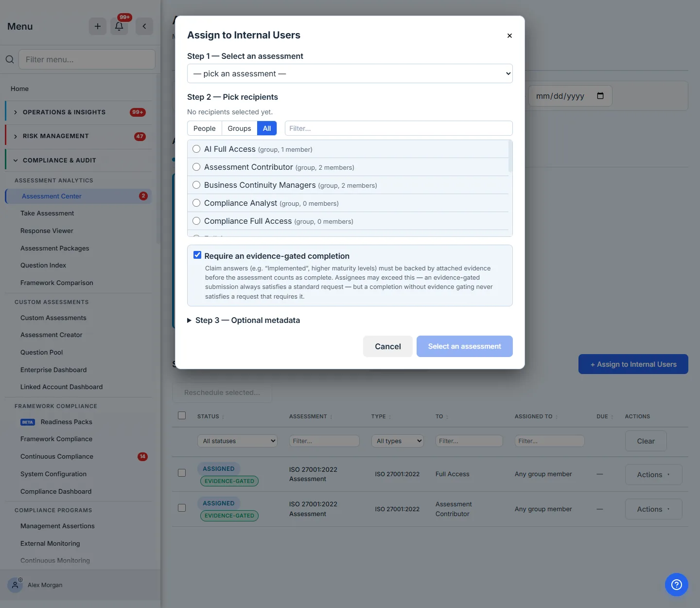This screenshot has width=700, height=608.
Task: Close the Assign to Internal Users dialog
Action: coord(509,36)
